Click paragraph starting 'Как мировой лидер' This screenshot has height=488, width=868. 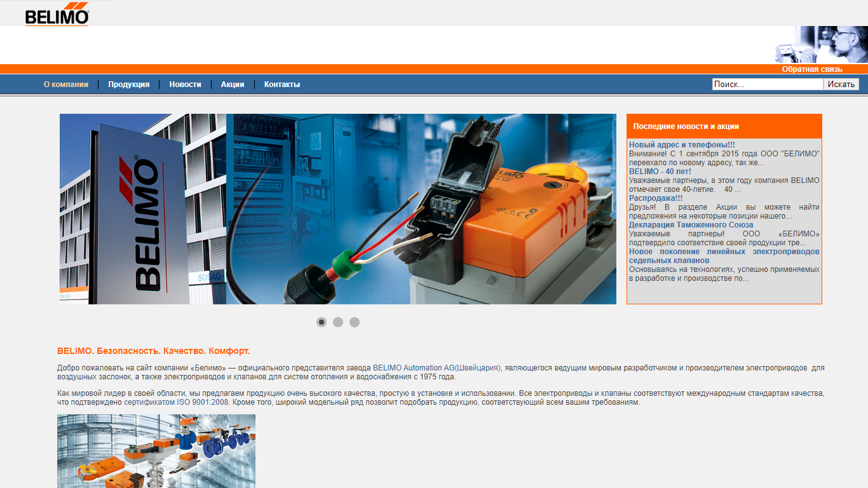(x=441, y=398)
